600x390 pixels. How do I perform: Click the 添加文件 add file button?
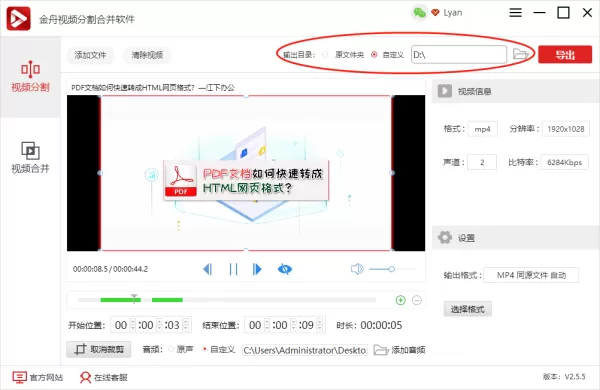(x=90, y=55)
